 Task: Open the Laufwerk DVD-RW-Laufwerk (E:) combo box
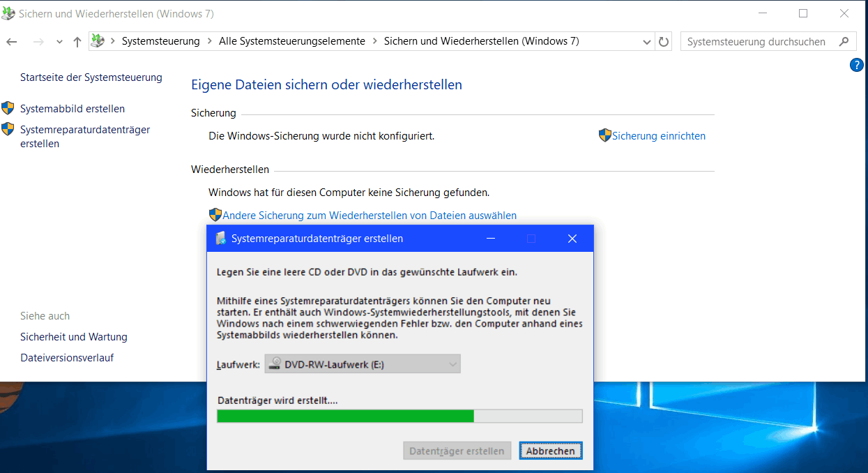coord(363,363)
